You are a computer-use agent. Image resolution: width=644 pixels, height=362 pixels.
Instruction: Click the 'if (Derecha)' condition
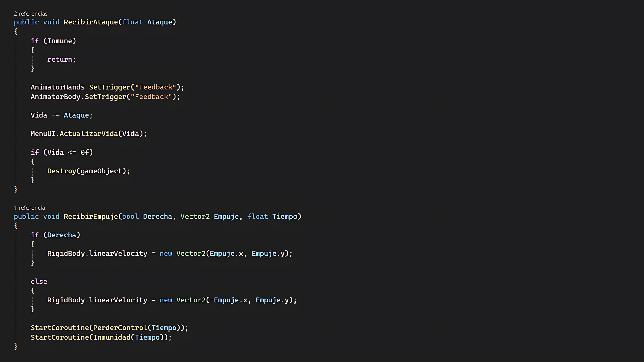point(55,235)
